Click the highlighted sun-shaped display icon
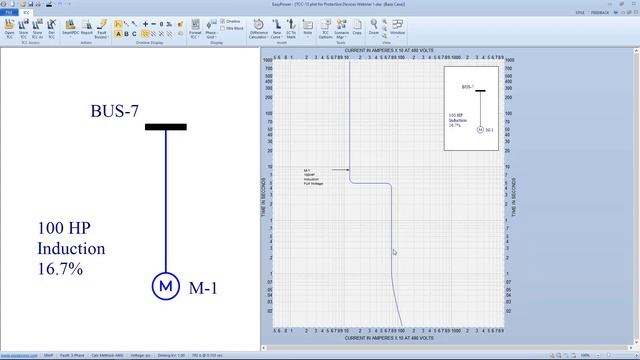The image size is (640, 360). click(145, 34)
